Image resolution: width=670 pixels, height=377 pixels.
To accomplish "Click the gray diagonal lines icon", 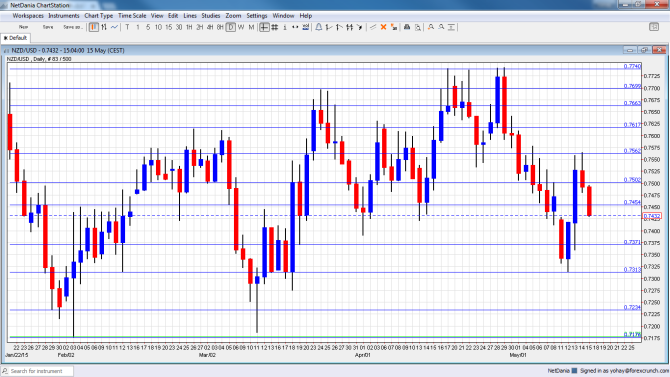I will [373, 27].
